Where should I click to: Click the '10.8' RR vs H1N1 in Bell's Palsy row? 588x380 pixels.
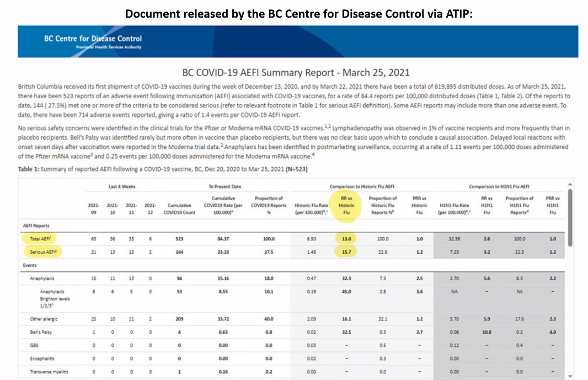(x=487, y=332)
